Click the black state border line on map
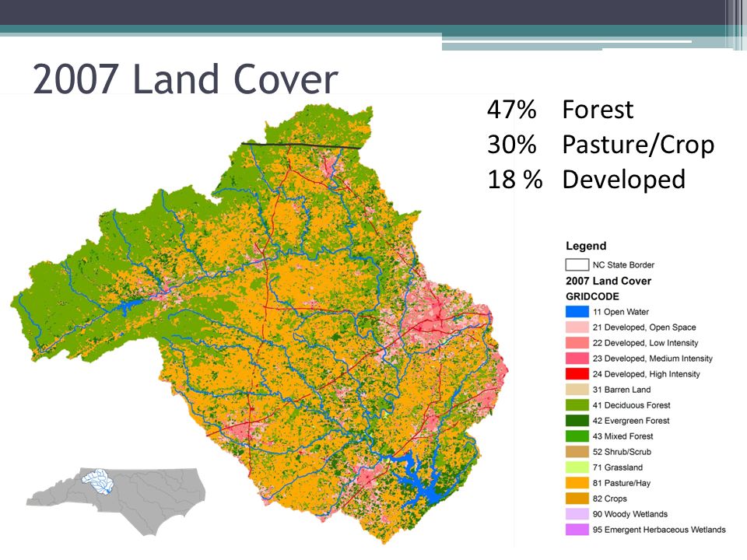The image size is (747, 560). coord(301,145)
